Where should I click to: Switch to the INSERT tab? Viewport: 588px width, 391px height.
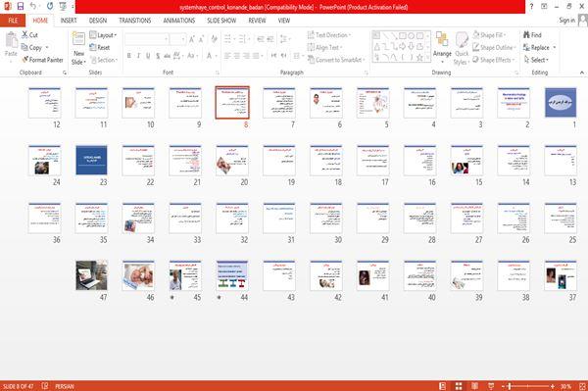(x=69, y=21)
